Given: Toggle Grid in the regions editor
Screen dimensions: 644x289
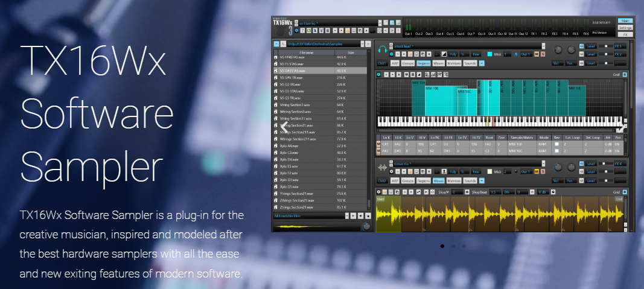Looking at the screenshot, I should pyautogui.click(x=625, y=75).
